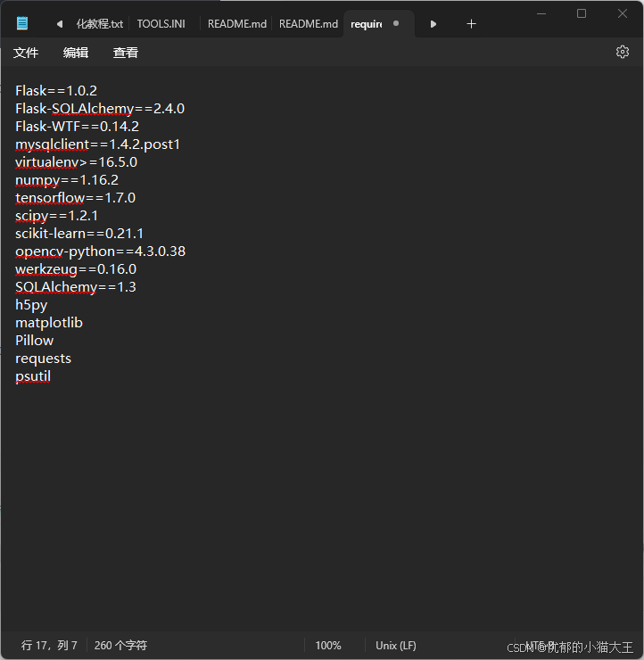Click the werkzeug==0.16.0 line
This screenshot has height=660, width=644.
tap(76, 269)
